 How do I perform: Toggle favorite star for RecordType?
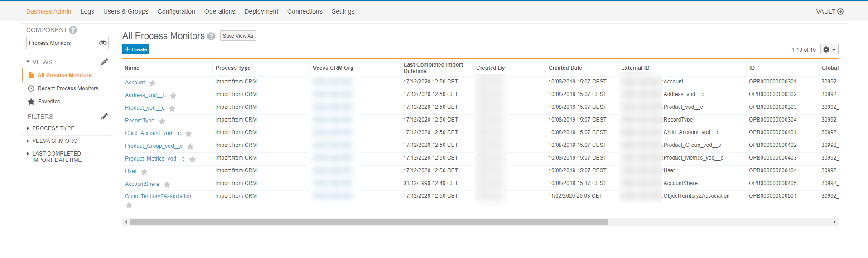[x=162, y=121]
